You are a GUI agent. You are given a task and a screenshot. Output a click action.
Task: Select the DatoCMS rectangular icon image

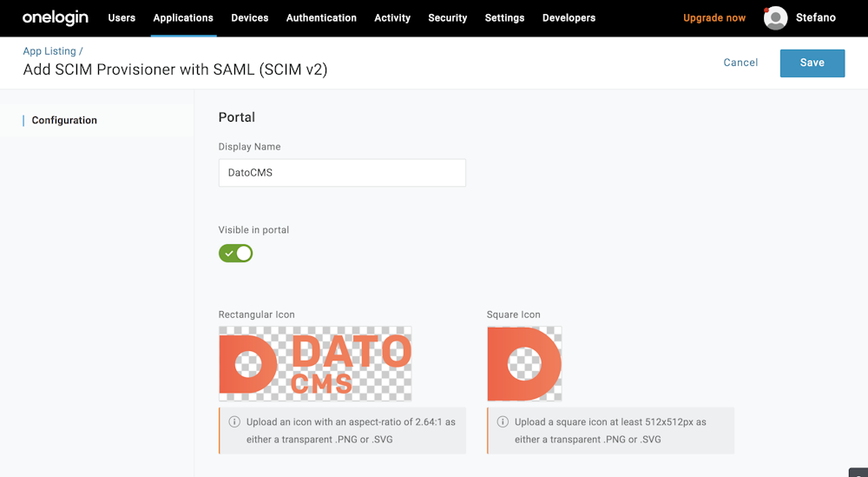tap(315, 363)
